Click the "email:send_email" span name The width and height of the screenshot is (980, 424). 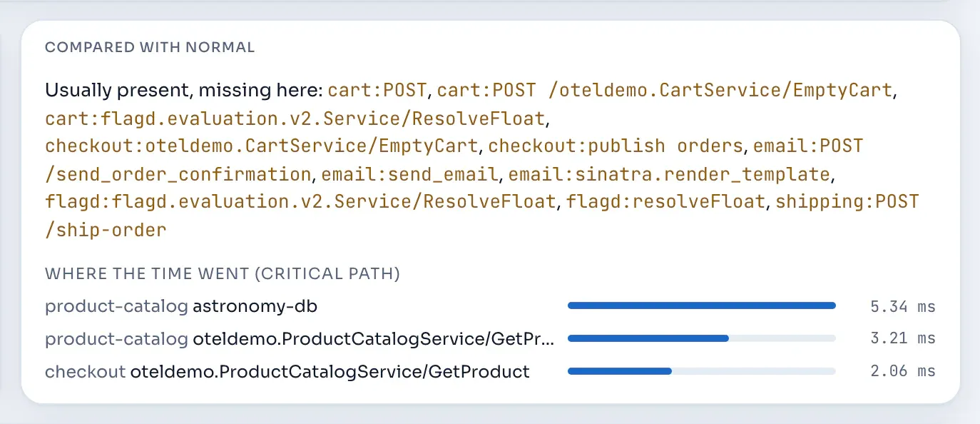[x=409, y=174]
